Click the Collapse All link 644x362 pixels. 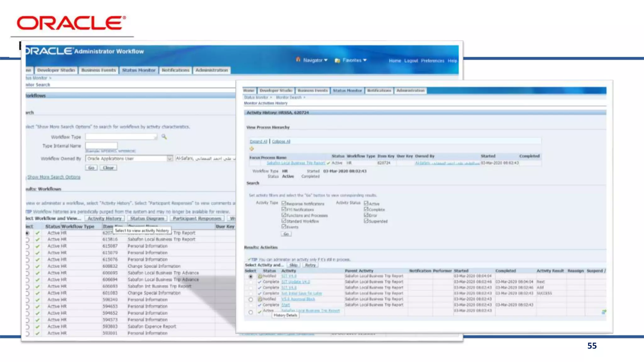[281, 142]
